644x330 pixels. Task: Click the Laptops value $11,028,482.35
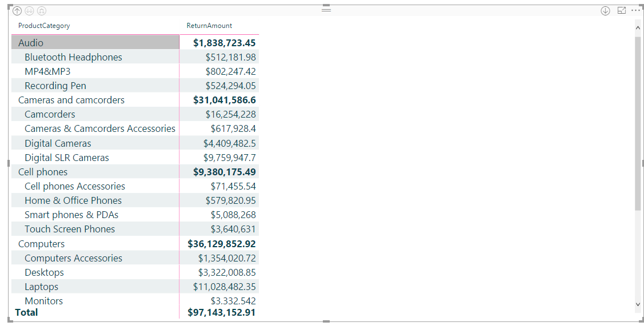(224, 287)
